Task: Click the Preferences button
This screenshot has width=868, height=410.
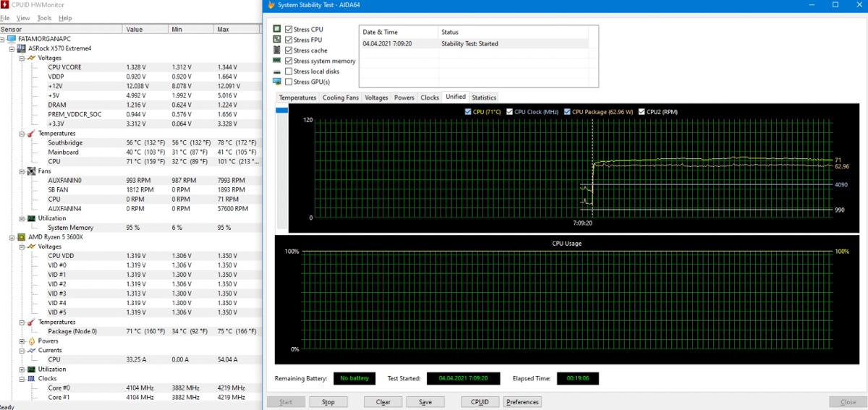Action: coord(522,402)
